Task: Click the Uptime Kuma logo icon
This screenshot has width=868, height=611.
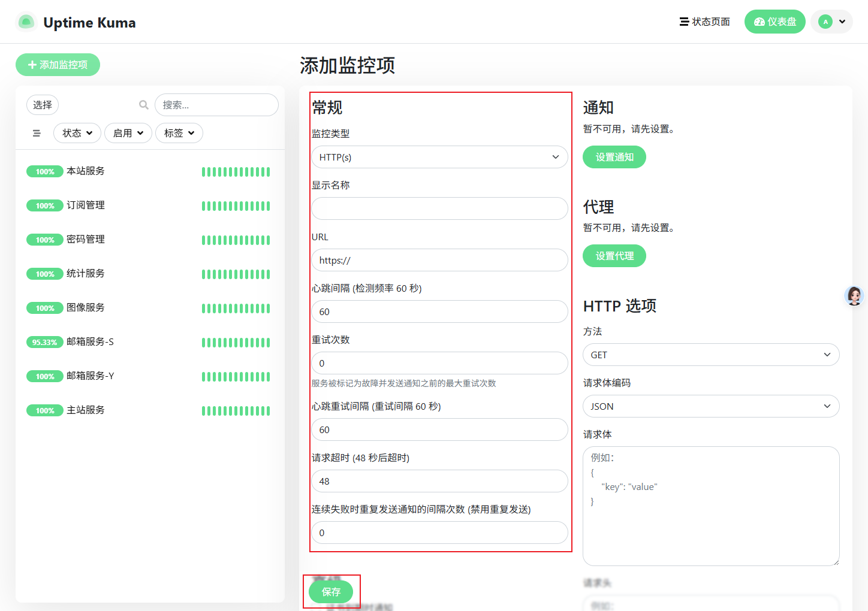Action: pyautogui.click(x=26, y=22)
